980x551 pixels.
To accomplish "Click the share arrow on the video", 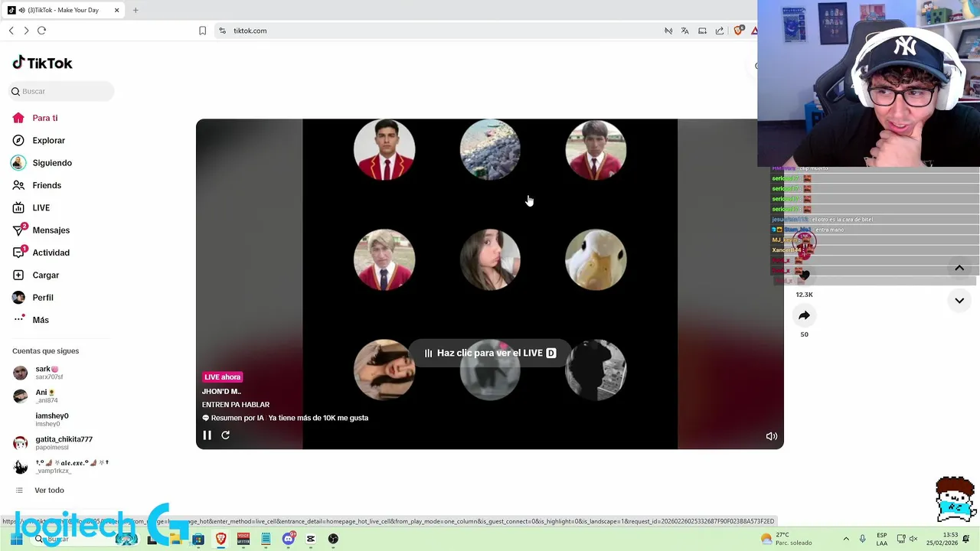I will click(804, 315).
